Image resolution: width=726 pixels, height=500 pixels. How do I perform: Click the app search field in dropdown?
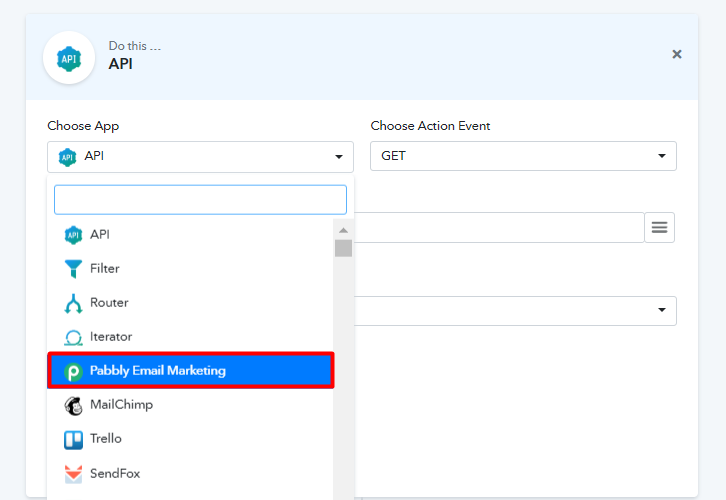[x=200, y=200]
